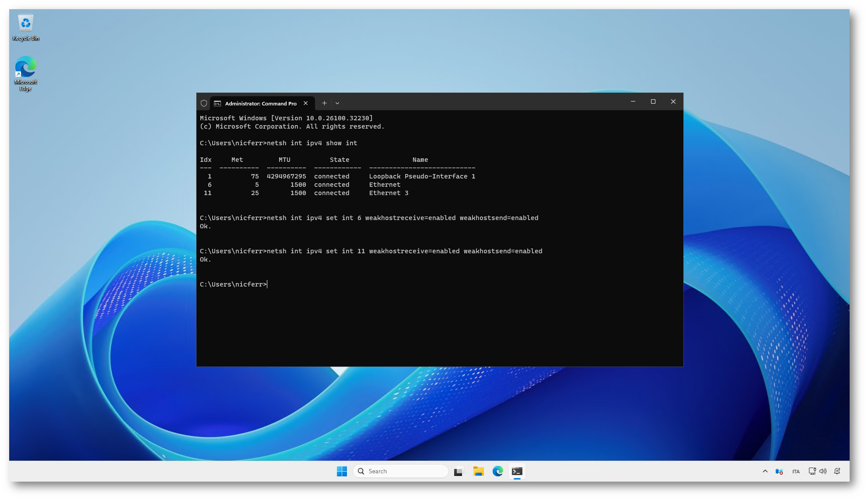This screenshot has height=500, width=868.
Task: Open the network status tray icon
Action: pos(812,471)
